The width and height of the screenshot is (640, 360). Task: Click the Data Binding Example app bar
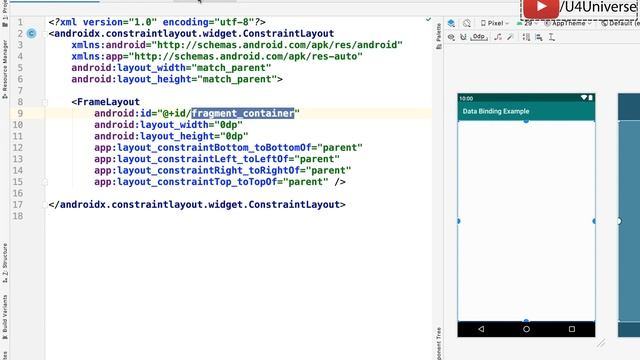tap(526, 111)
